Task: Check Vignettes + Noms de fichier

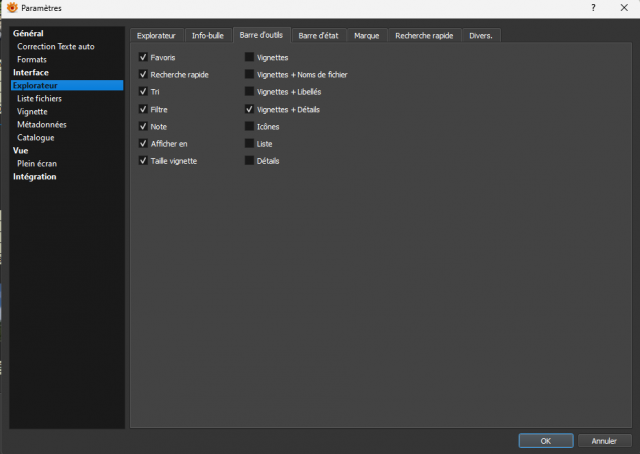Action: pos(249,74)
